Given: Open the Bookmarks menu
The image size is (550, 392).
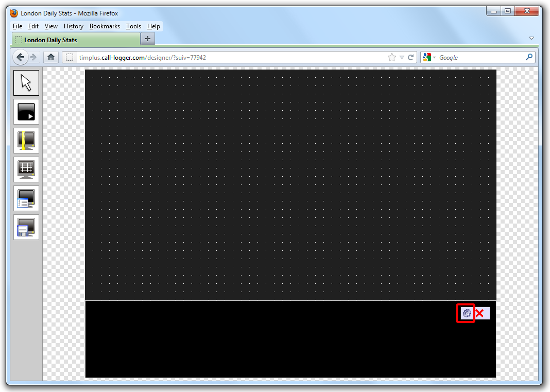Looking at the screenshot, I should coord(105,26).
